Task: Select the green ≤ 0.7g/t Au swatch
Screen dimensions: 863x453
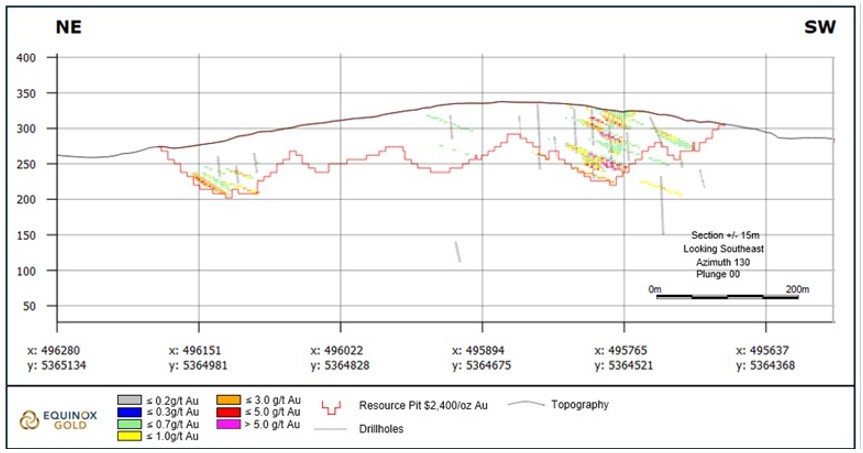Action: [131, 424]
